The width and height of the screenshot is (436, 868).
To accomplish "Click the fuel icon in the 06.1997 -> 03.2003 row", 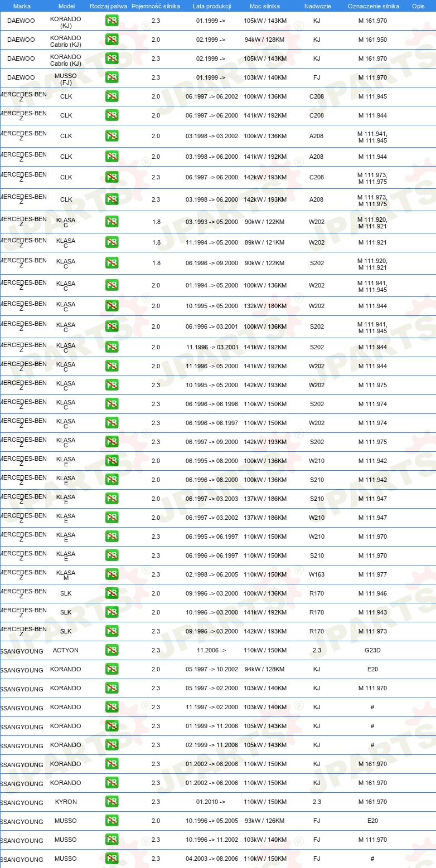I will [112, 499].
